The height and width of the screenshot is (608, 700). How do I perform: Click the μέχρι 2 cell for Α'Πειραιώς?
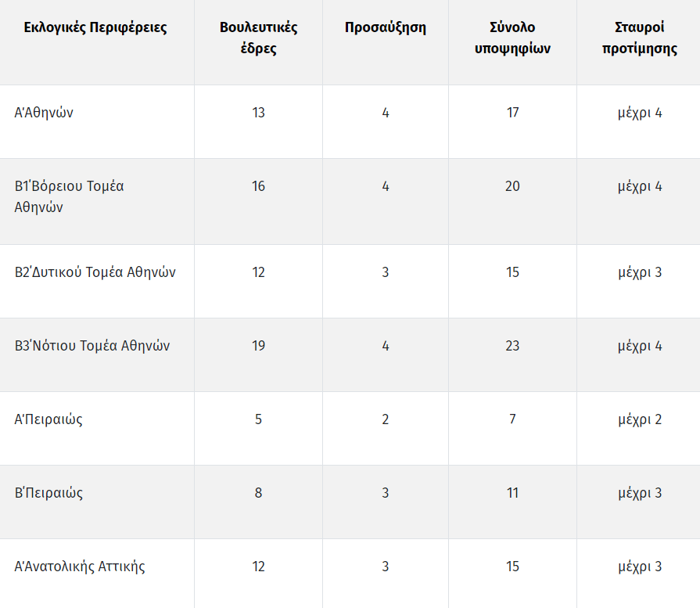click(x=640, y=419)
